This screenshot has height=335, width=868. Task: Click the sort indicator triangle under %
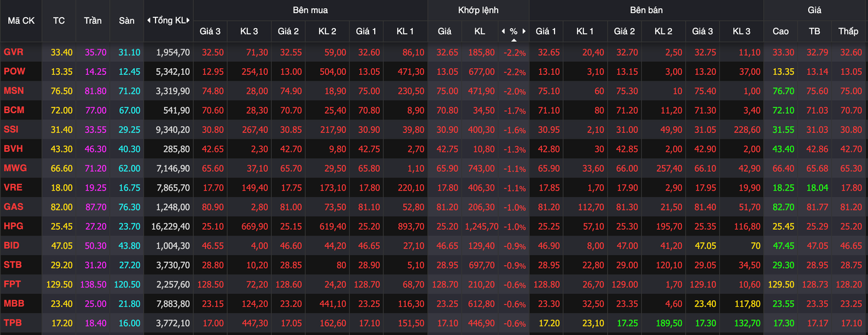(x=513, y=39)
